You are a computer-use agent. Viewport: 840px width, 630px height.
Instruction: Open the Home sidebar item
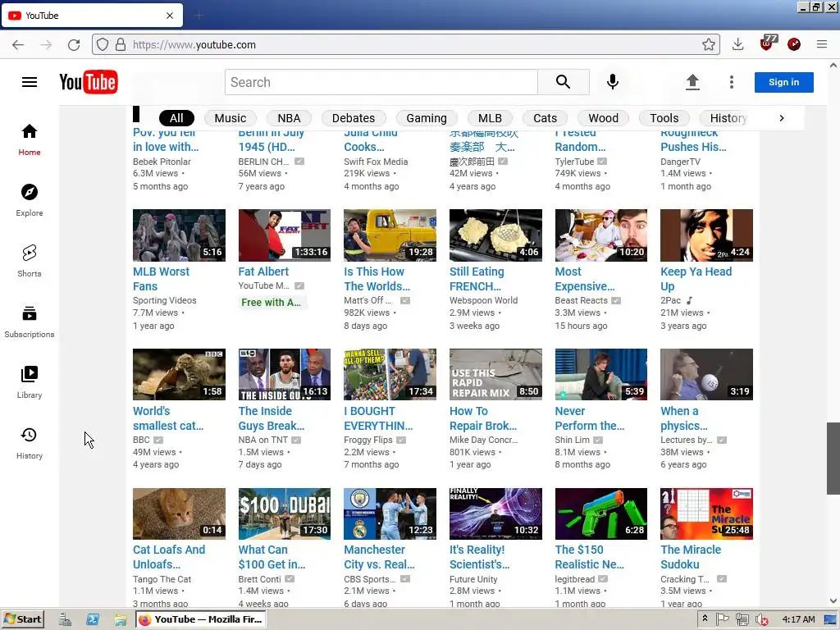30,139
